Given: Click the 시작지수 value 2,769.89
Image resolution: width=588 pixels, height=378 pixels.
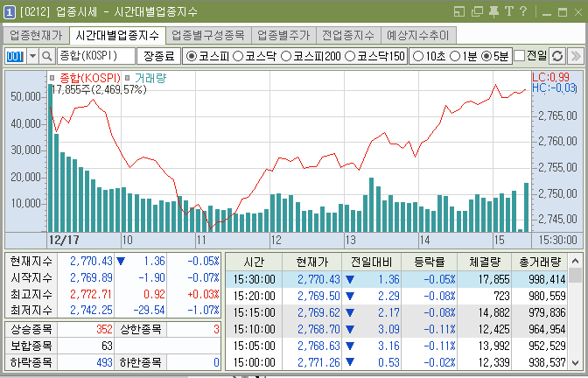Looking at the screenshot, I should pos(91,277).
